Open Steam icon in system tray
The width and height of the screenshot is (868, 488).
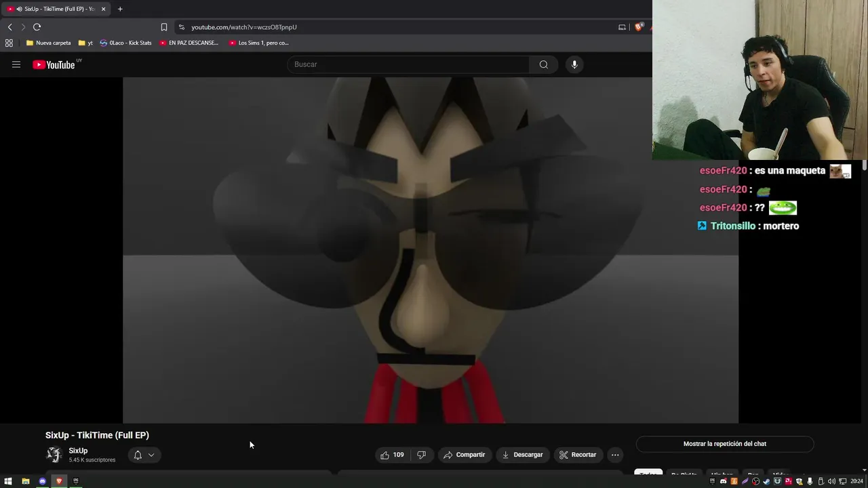point(766,481)
